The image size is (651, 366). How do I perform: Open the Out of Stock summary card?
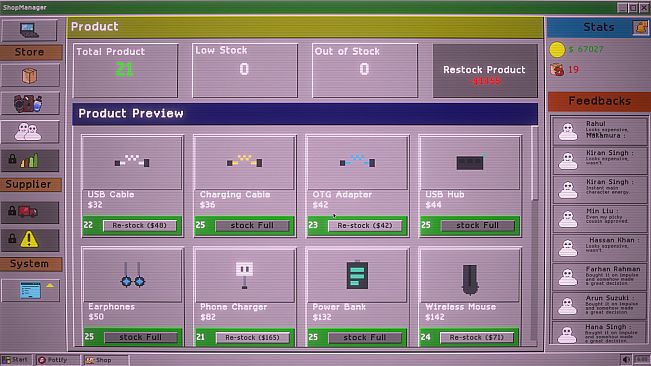(365, 71)
